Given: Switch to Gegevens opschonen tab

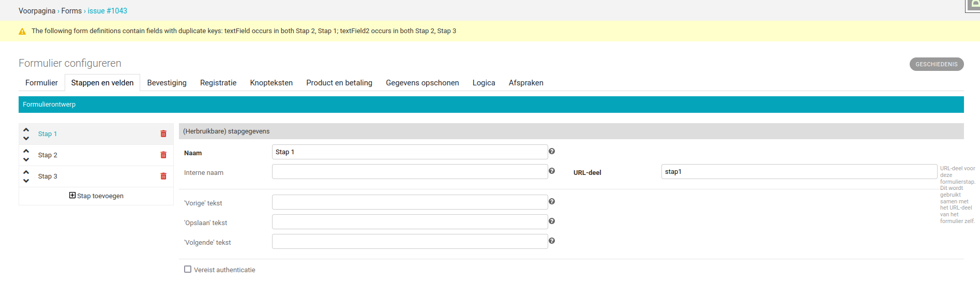Looking at the screenshot, I should (423, 83).
